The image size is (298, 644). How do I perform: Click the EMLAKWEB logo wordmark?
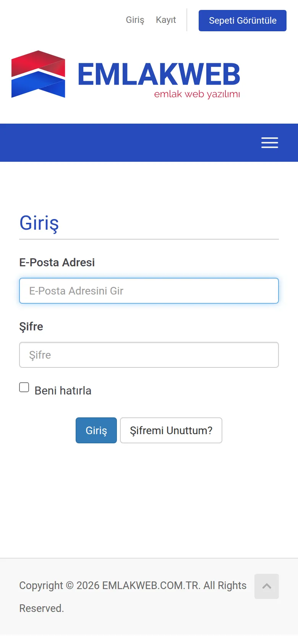[159, 74]
